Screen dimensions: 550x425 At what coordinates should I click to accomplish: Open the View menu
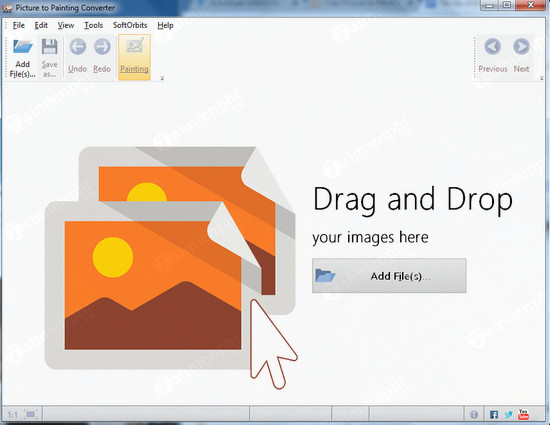point(66,25)
